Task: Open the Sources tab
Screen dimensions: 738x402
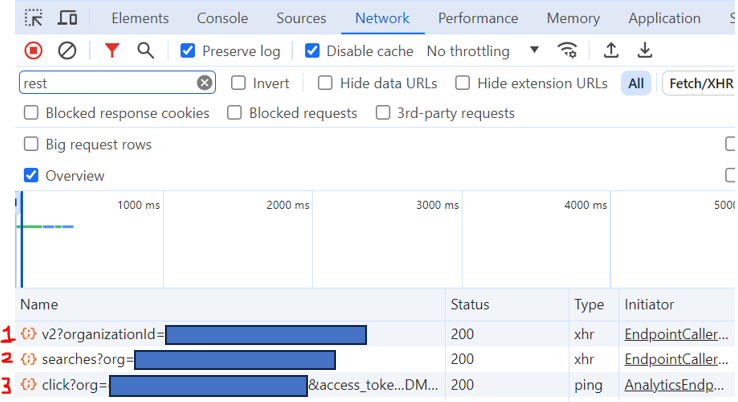Action: click(x=301, y=18)
